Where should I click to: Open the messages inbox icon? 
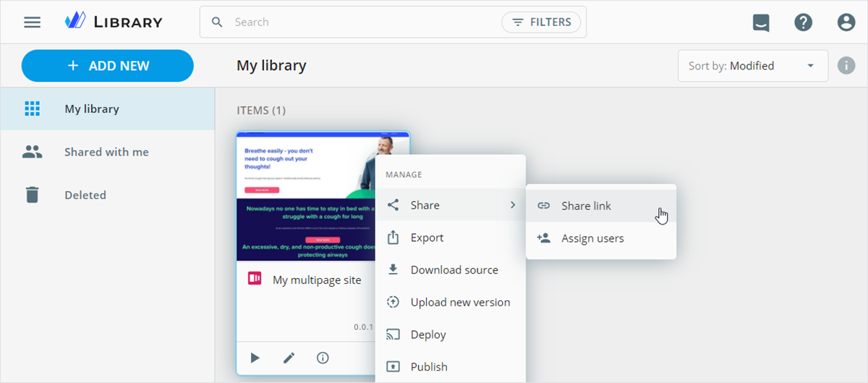761,22
